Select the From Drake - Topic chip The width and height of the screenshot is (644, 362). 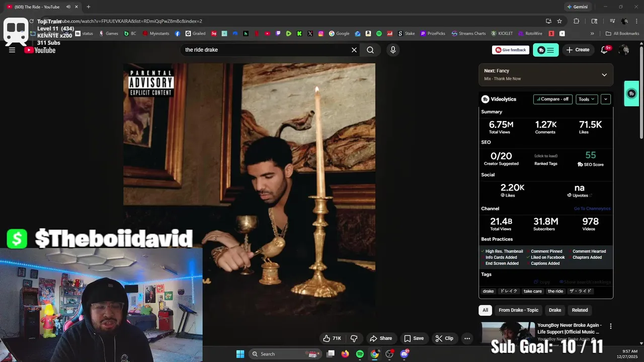(x=518, y=310)
